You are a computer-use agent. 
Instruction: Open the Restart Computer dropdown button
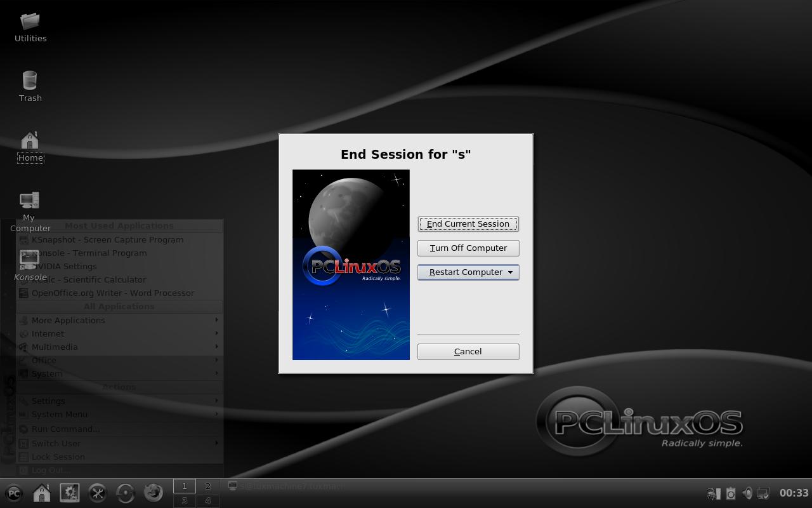tap(468, 272)
